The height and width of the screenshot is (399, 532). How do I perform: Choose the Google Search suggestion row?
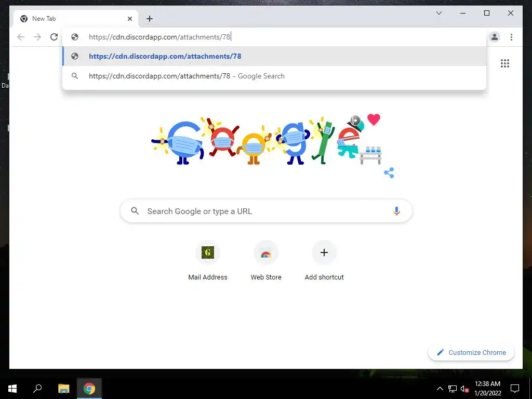click(274, 76)
